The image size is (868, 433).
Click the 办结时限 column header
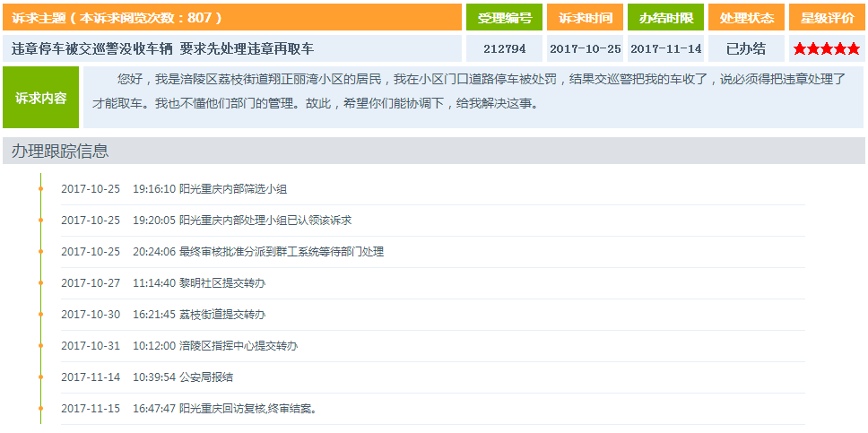pos(665,17)
